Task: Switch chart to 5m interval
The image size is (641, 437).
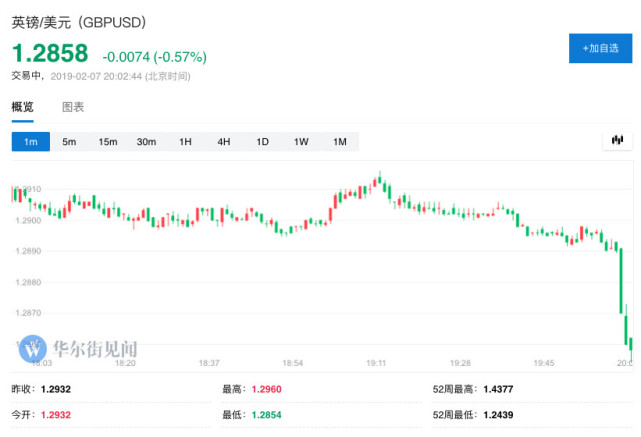Action: pyautogui.click(x=69, y=142)
